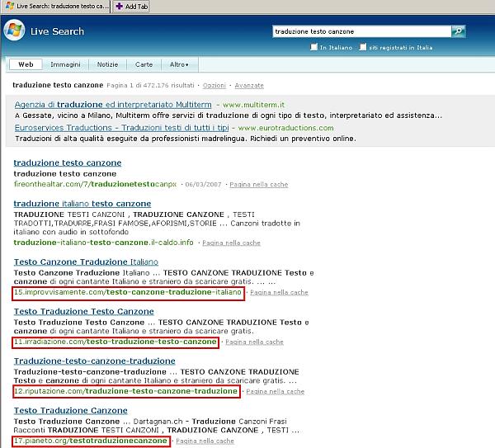
Task: Click the 17.pianeto.org URL text
Action: pyautogui.click(x=91, y=441)
